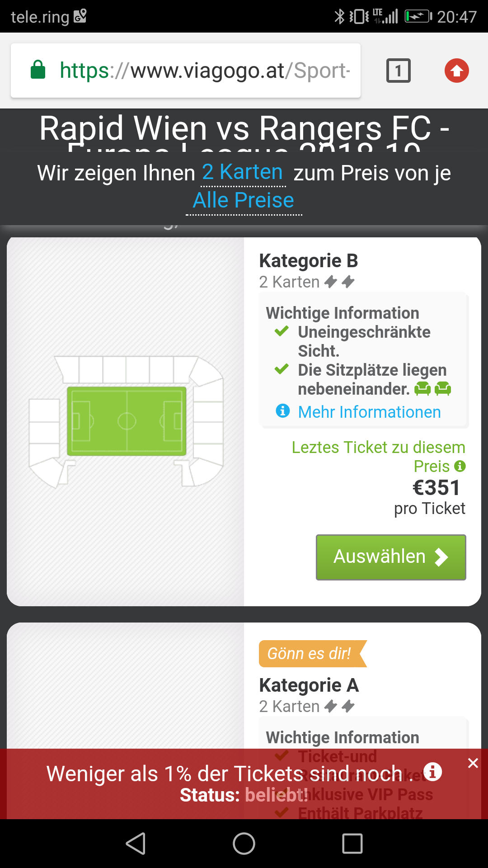Viewport: 488px width, 868px height.
Task: Click the info icon in red banner
Action: pyautogui.click(x=432, y=772)
